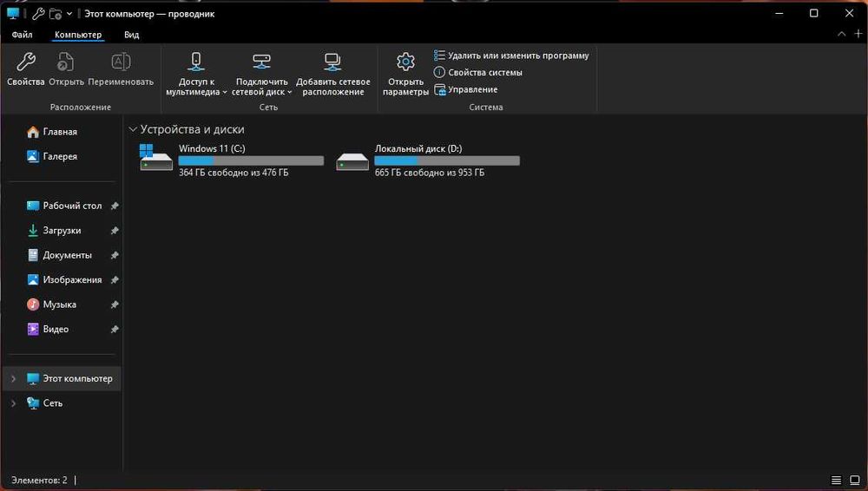Click the pin icon next to Загрузки
The width and height of the screenshot is (868, 491).
115,230
